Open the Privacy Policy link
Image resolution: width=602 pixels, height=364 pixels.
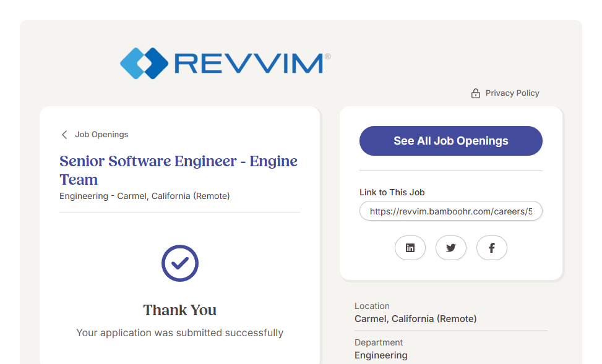[x=512, y=93]
